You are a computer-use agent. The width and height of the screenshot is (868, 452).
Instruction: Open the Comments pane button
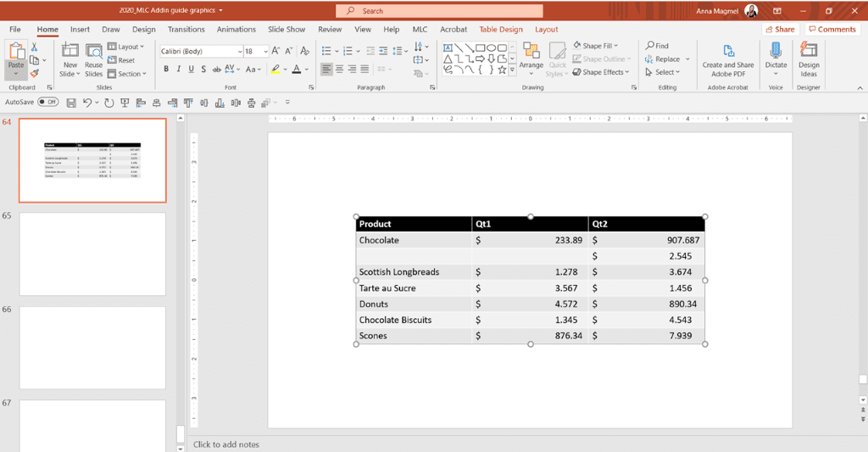[x=832, y=30]
